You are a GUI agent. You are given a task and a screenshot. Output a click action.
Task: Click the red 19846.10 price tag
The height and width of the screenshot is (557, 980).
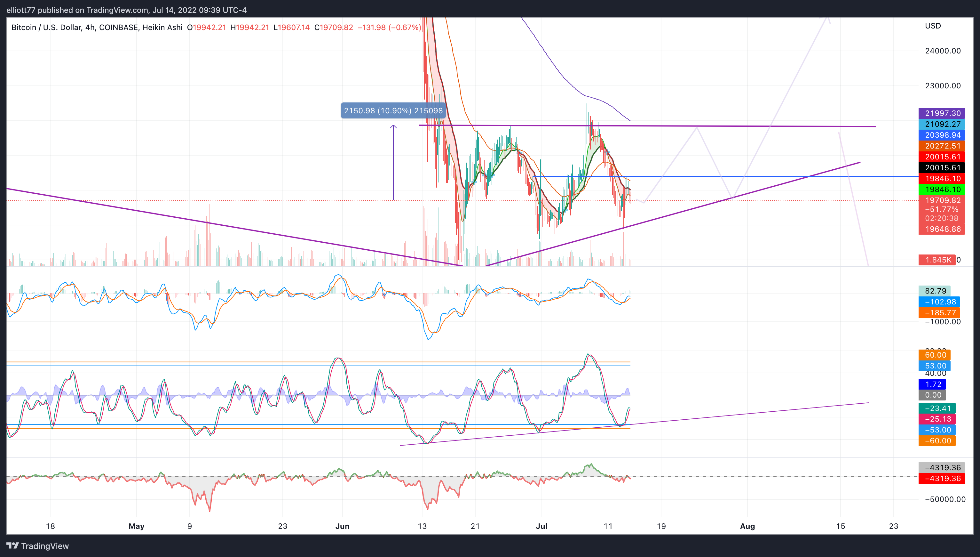[x=942, y=179]
